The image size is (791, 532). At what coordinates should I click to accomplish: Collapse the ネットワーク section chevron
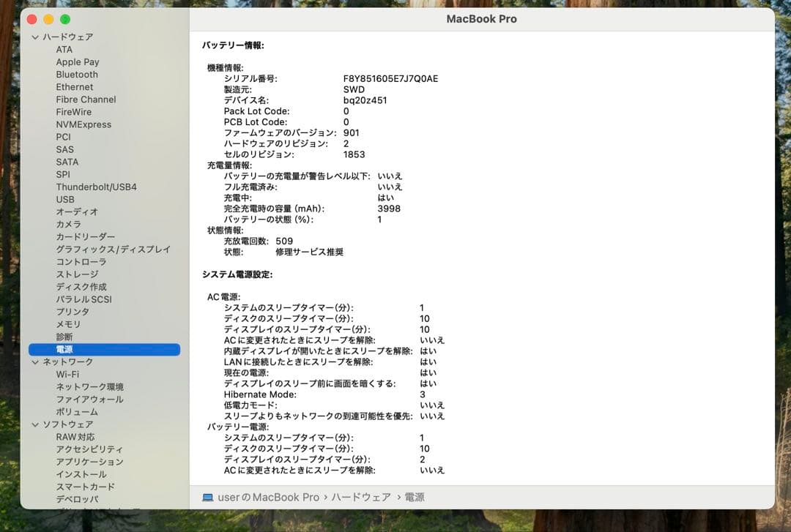(35, 362)
